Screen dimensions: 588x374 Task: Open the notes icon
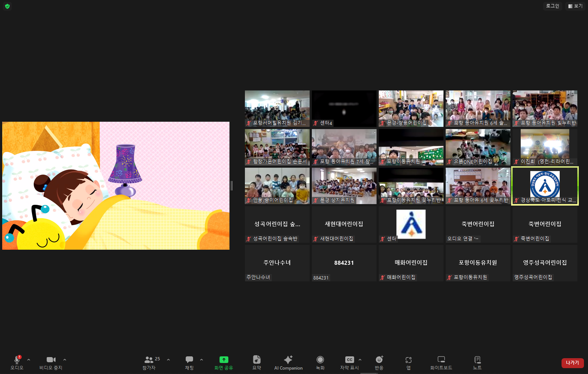click(x=477, y=360)
